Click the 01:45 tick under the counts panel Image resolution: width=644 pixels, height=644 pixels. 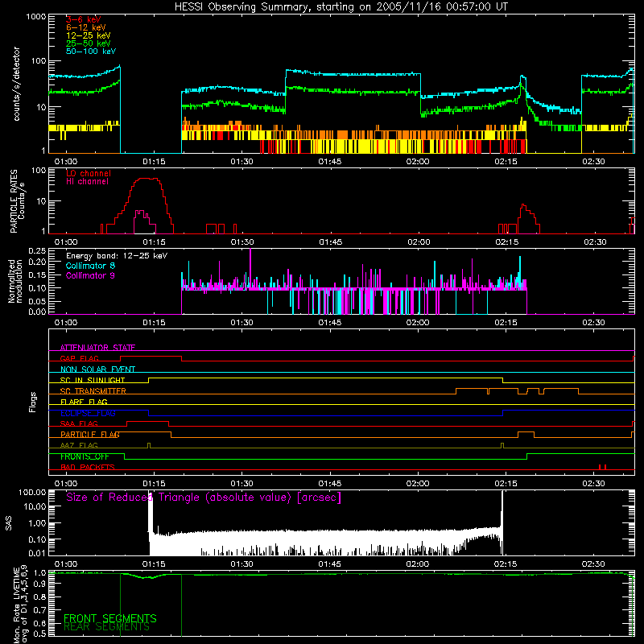[330, 162]
